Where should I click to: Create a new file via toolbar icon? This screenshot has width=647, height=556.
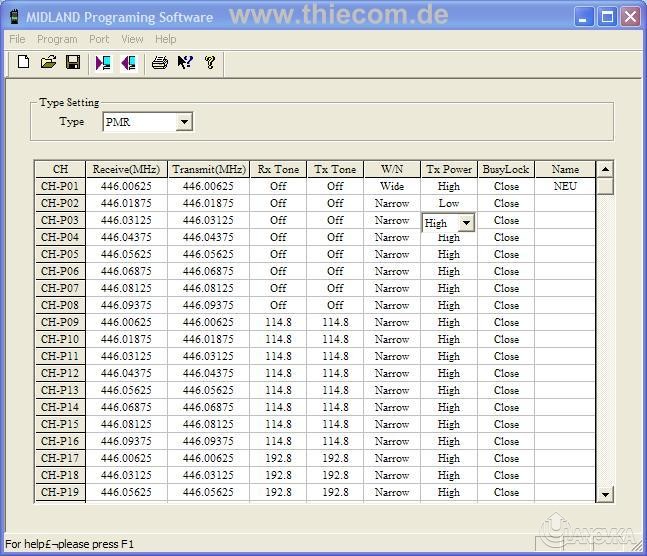(x=24, y=63)
